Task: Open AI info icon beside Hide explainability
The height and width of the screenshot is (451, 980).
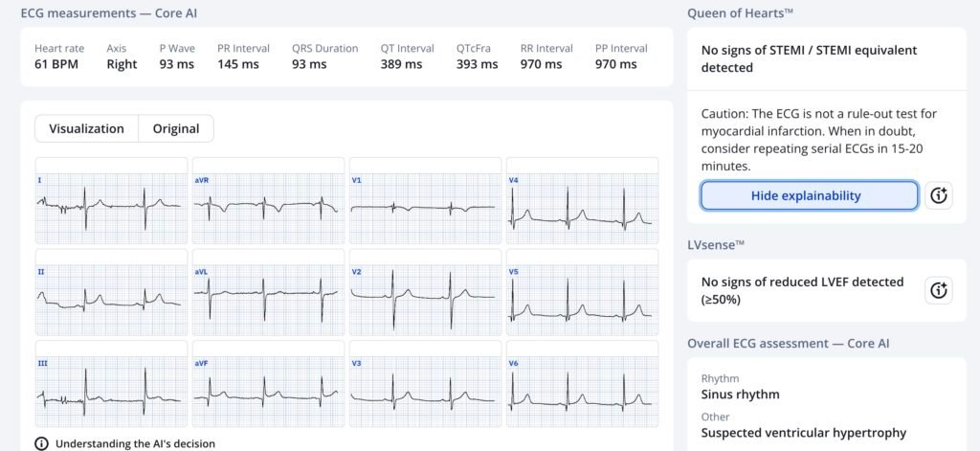Action: (x=938, y=195)
